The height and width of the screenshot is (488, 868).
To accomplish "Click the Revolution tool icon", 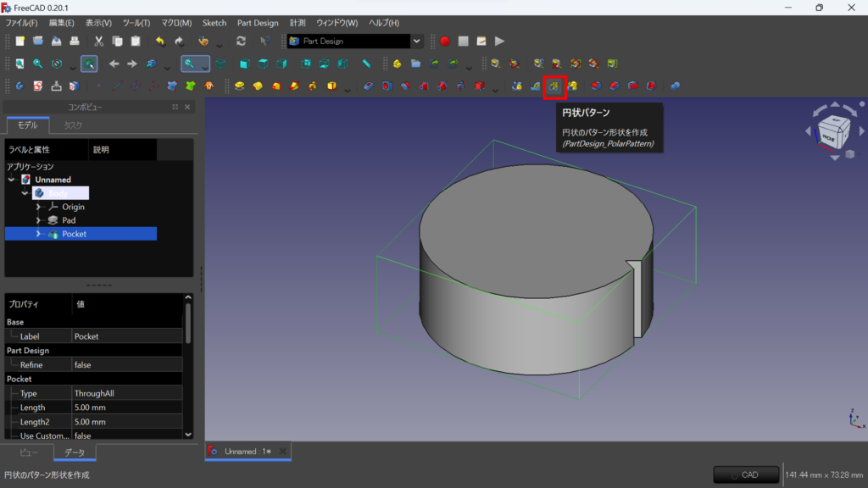I will pyautogui.click(x=258, y=86).
